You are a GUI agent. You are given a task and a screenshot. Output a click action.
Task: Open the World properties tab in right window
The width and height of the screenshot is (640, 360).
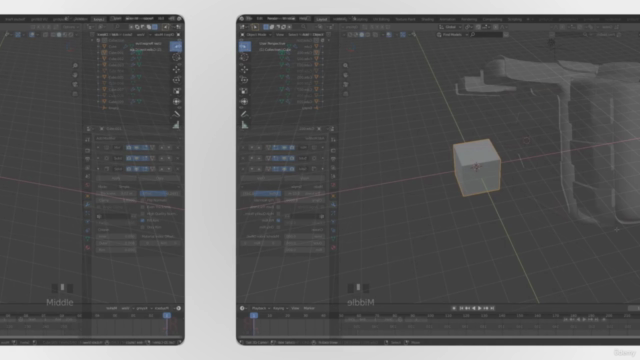(333, 185)
